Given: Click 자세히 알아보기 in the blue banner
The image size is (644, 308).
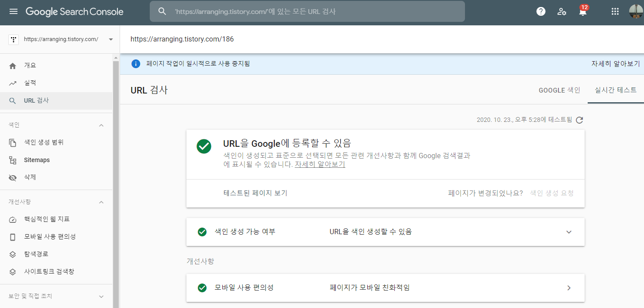Looking at the screenshot, I should [616, 64].
